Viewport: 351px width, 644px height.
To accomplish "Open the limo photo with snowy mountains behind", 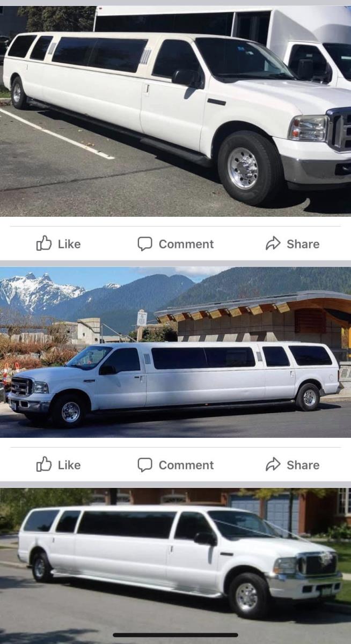I will (175, 352).
